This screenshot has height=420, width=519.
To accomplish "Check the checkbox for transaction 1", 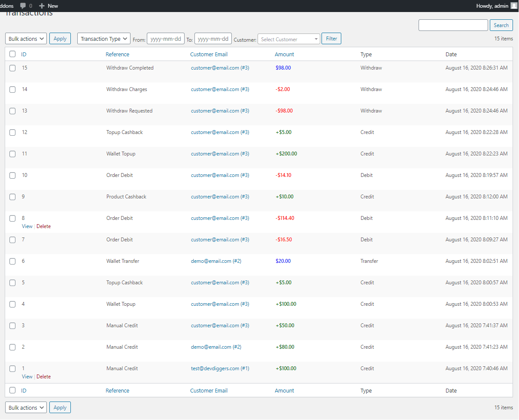I will (12, 368).
